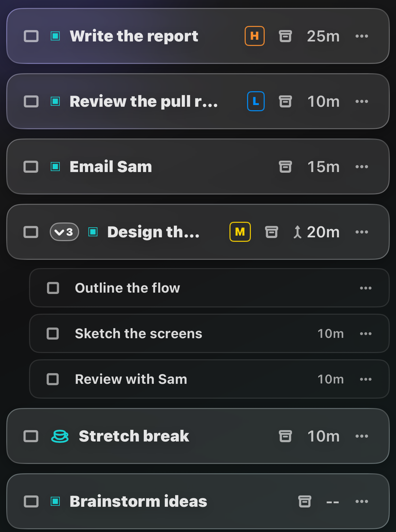Check off Review the pull request task
The image size is (396, 532).
31,101
